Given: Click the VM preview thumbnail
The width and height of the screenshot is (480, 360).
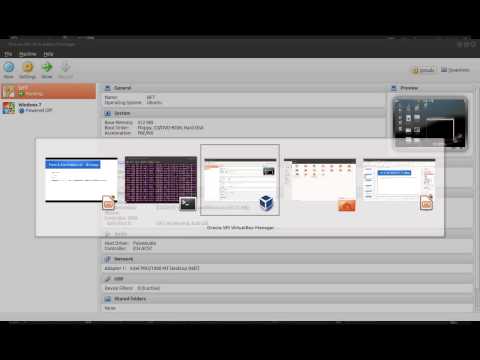Looking at the screenshot, I should click(430, 123).
